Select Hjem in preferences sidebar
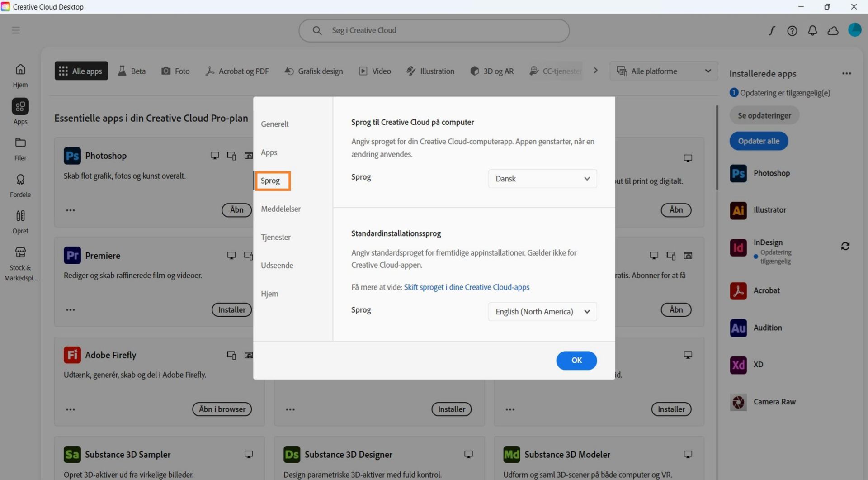The width and height of the screenshot is (868, 480). tap(269, 294)
